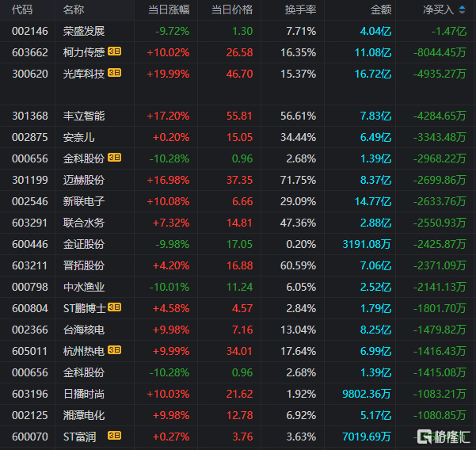Click the turnover rate 60.59%

tap(298, 265)
